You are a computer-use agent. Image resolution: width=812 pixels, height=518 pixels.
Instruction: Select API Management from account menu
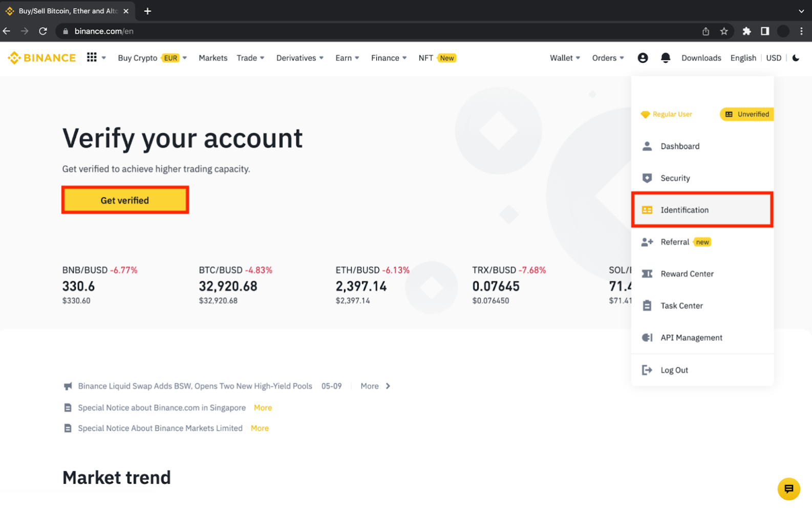(x=702, y=338)
